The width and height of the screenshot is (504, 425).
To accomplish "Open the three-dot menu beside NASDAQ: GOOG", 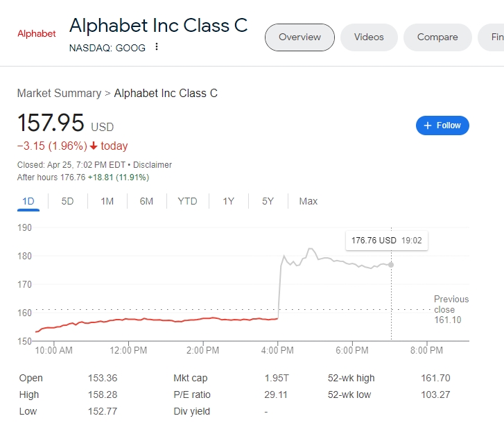I will point(157,47).
